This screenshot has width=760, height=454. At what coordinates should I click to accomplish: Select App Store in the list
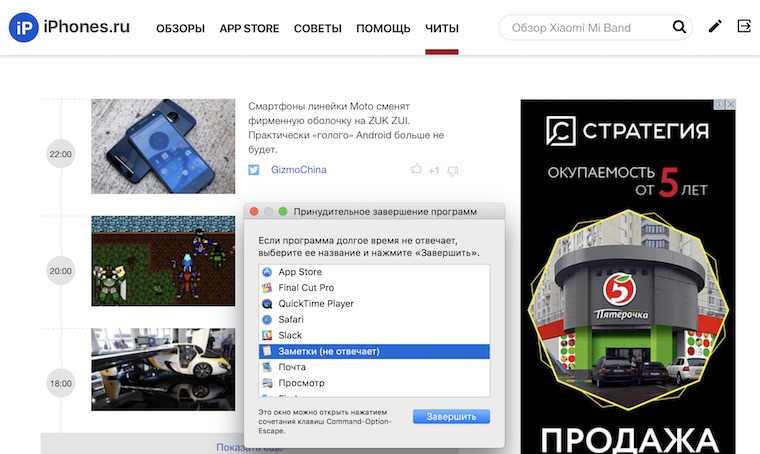click(x=374, y=272)
